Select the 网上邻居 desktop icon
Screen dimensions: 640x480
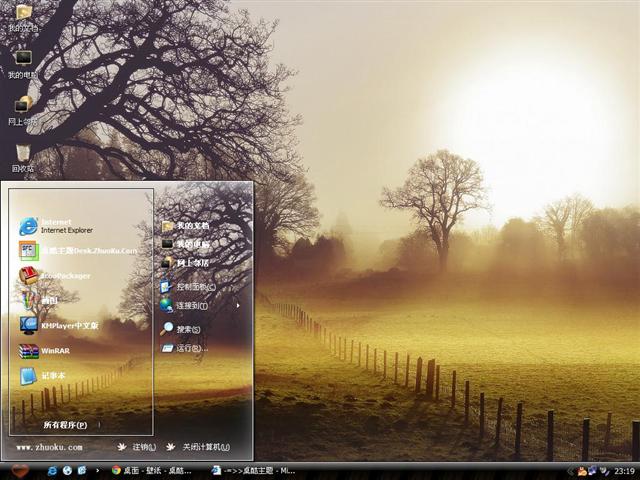coord(22,109)
